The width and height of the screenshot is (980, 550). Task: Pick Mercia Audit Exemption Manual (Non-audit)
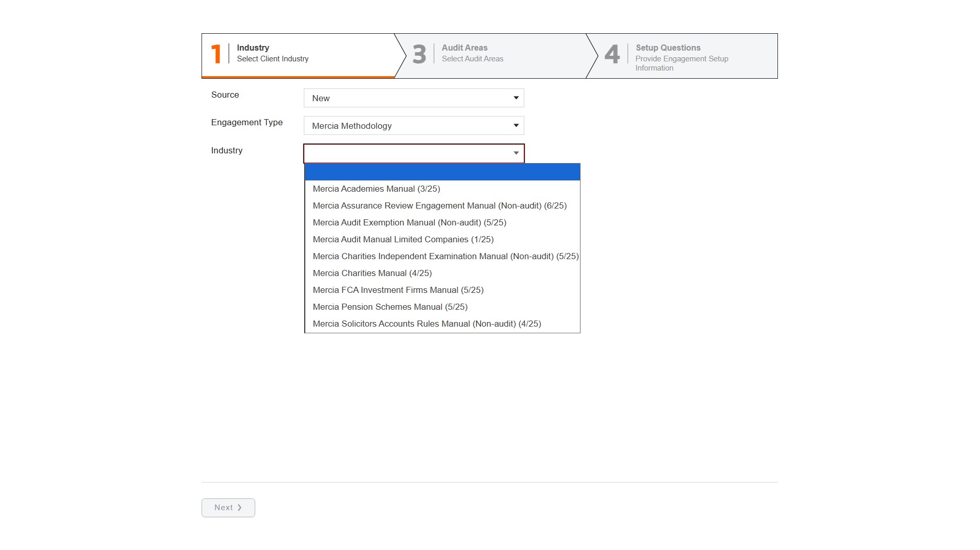pos(409,223)
